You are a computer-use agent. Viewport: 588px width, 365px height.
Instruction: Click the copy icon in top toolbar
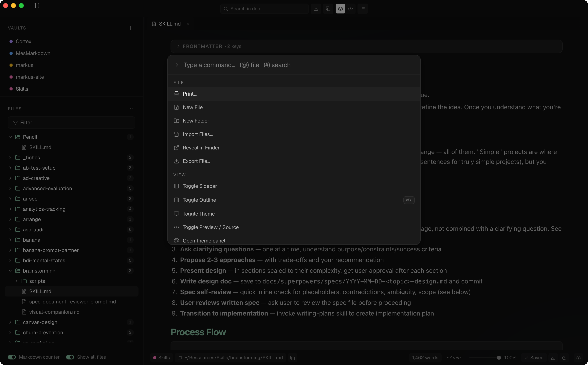(x=328, y=9)
